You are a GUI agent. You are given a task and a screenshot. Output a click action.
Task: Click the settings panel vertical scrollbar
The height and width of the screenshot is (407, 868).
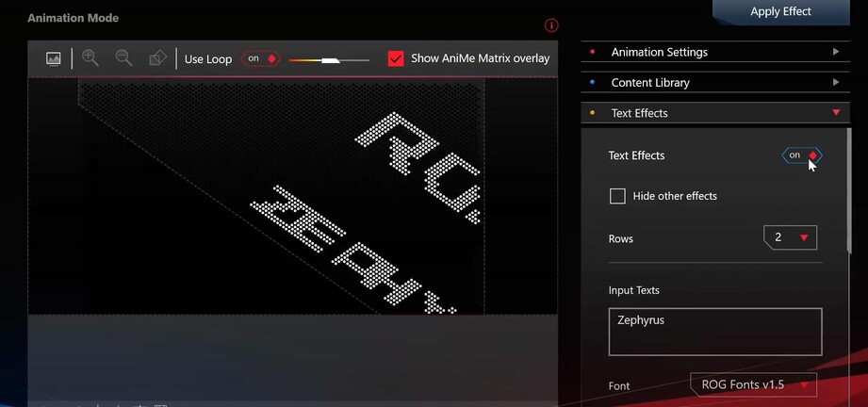[x=849, y=191]
